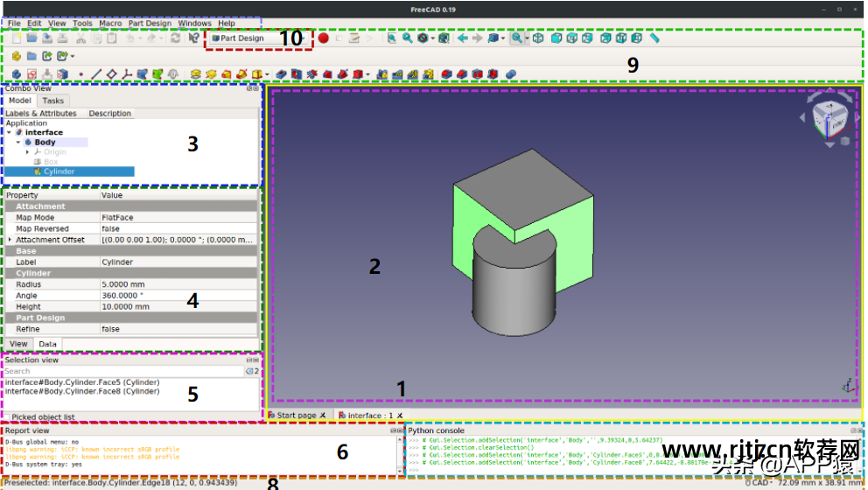Toggle the bounding box display icon

(x=444, y=38)
